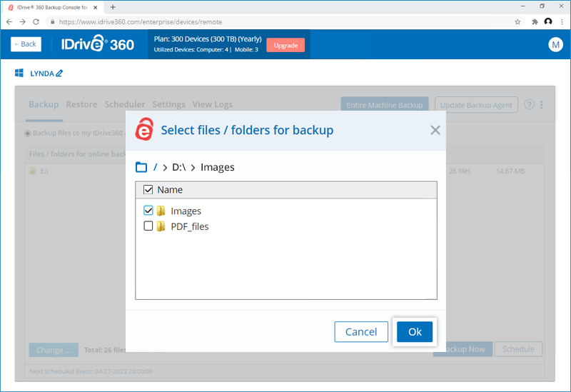The height and width of the screenshot is (392, 571).
Task: Click the Name column header
Action: click(170, 189)
